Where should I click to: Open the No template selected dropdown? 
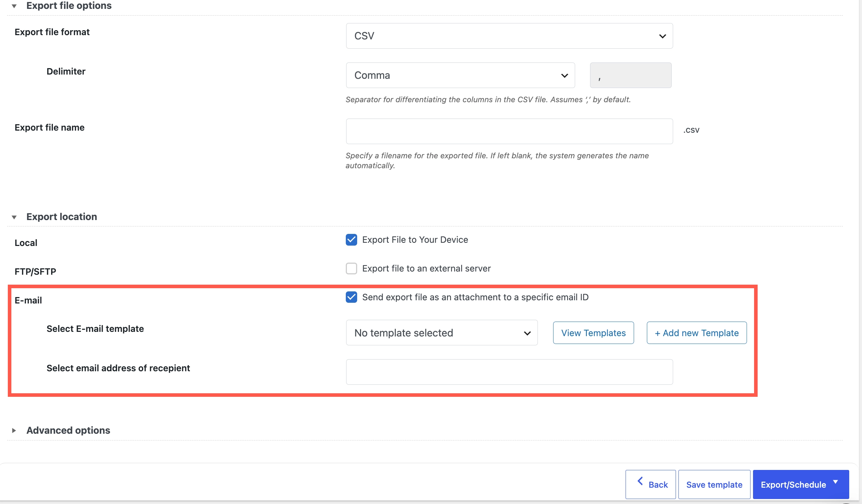442,333
